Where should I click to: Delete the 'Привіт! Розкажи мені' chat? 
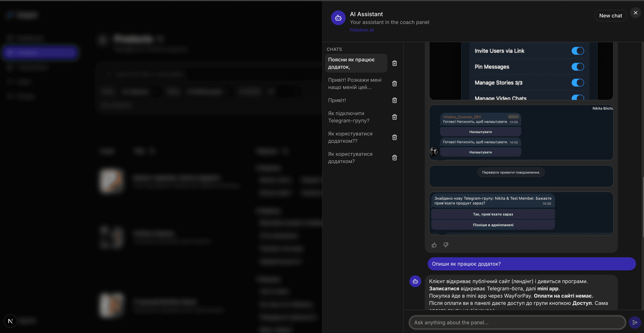pos(394,84)
